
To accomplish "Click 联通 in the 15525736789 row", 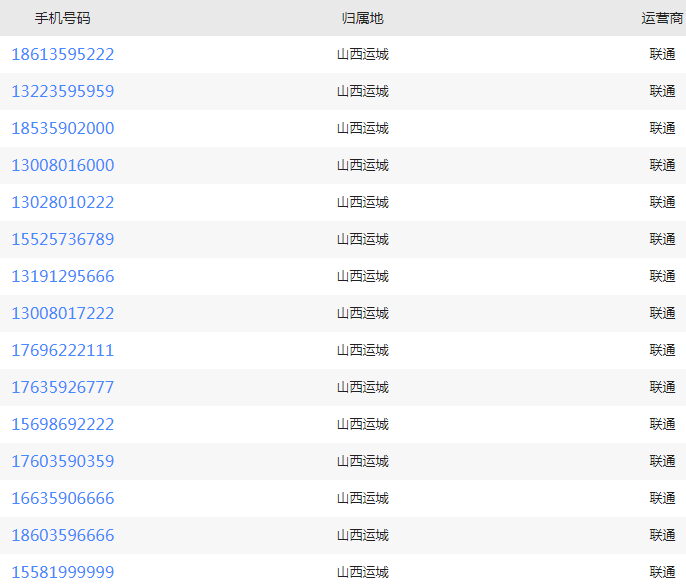I will coord(662,239).
